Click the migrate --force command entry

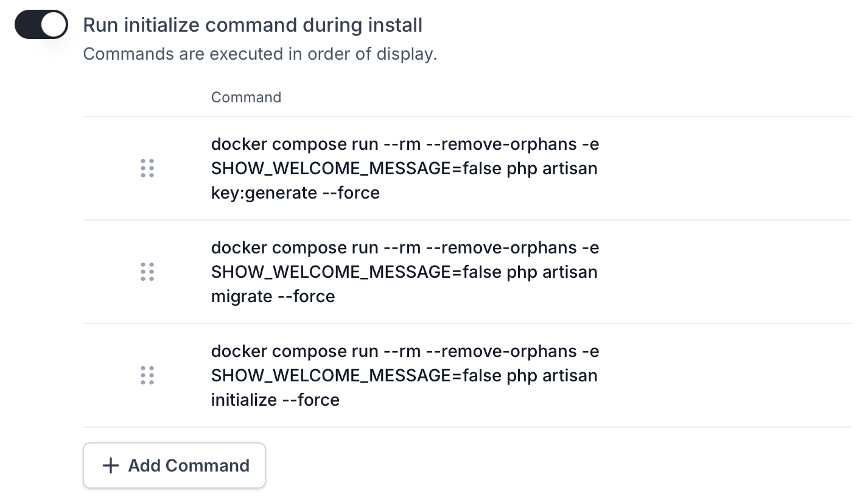(x=404, y=272)
